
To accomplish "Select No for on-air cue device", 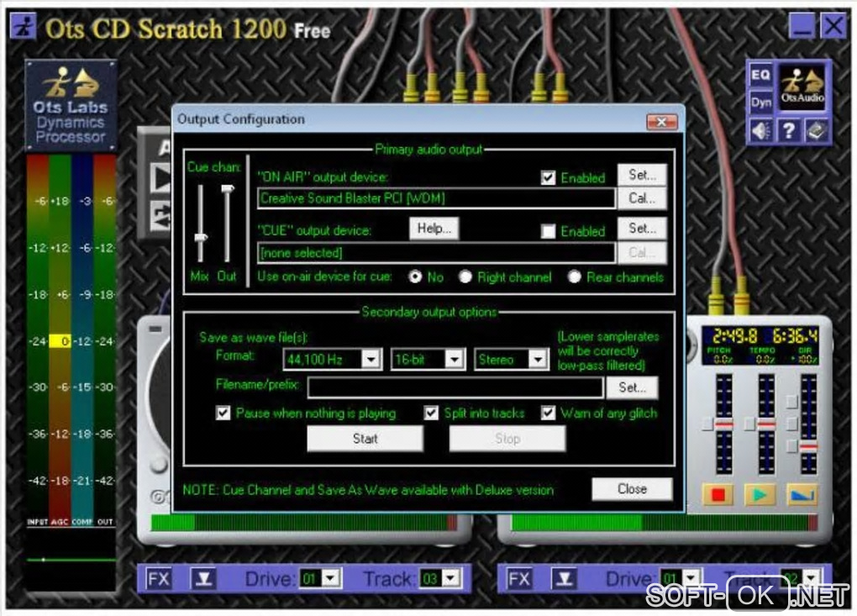I will (415, 276).
